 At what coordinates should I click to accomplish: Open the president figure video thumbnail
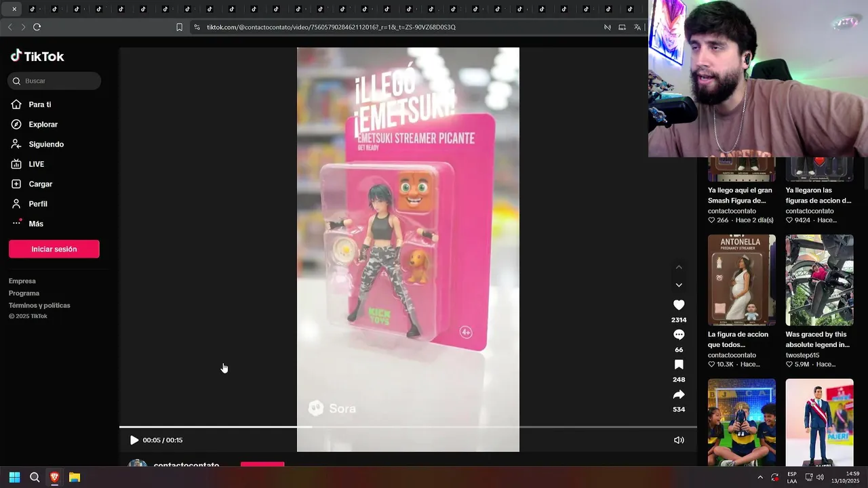[819, 422]
